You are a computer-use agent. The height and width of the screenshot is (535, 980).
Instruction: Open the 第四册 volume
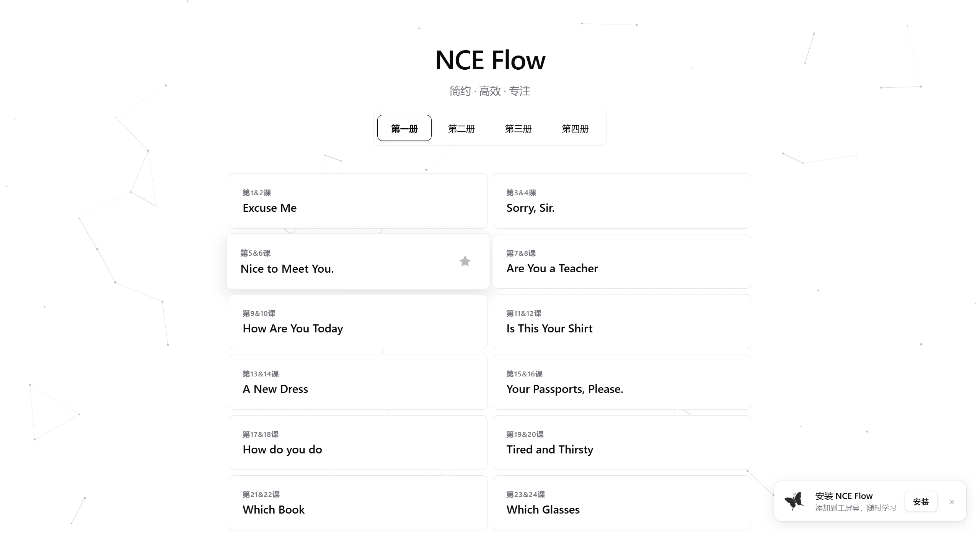(x=575, y=128)
